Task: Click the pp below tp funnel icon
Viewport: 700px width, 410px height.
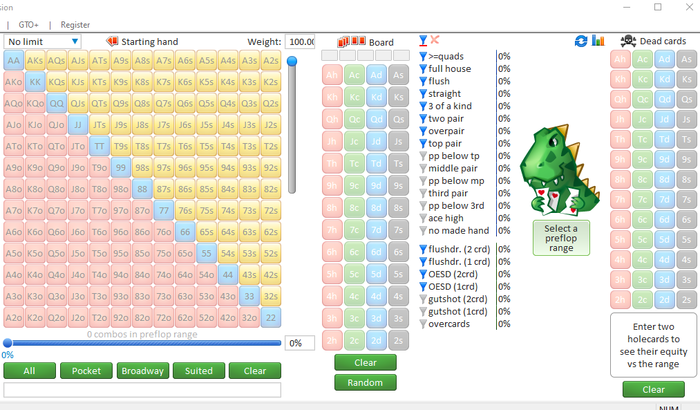Action: coord(423,156)
